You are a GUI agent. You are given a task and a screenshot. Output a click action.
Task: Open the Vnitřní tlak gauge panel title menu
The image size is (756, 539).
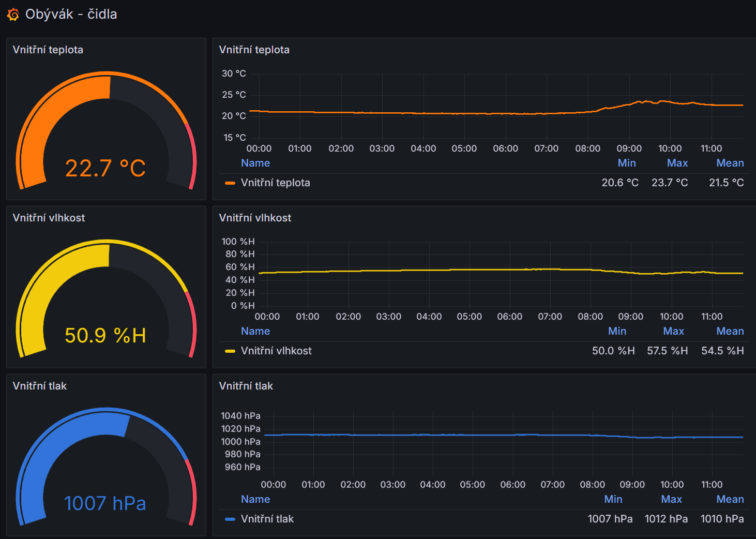(39, 386)
